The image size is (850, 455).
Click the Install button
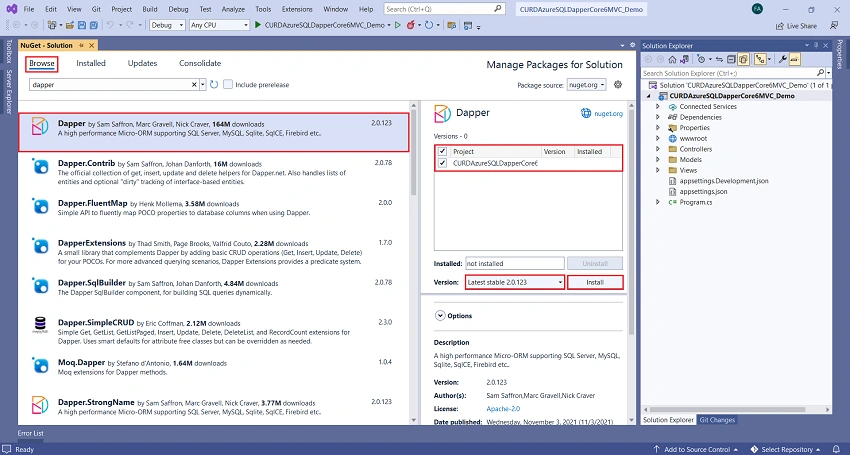pyautogui.click(x=595, y=283)
